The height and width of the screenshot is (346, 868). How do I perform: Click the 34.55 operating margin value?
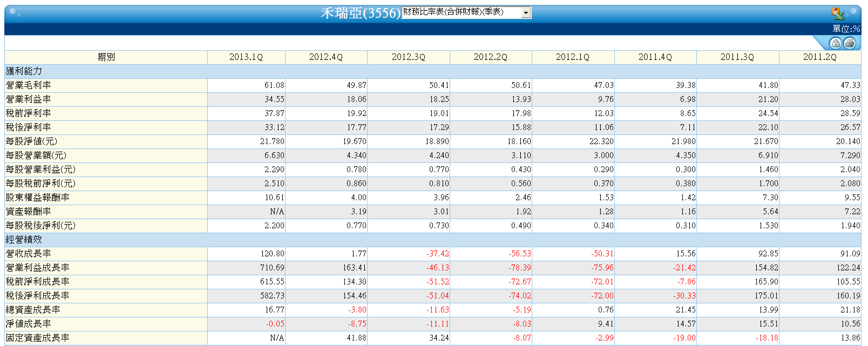(x=274, y=99)
